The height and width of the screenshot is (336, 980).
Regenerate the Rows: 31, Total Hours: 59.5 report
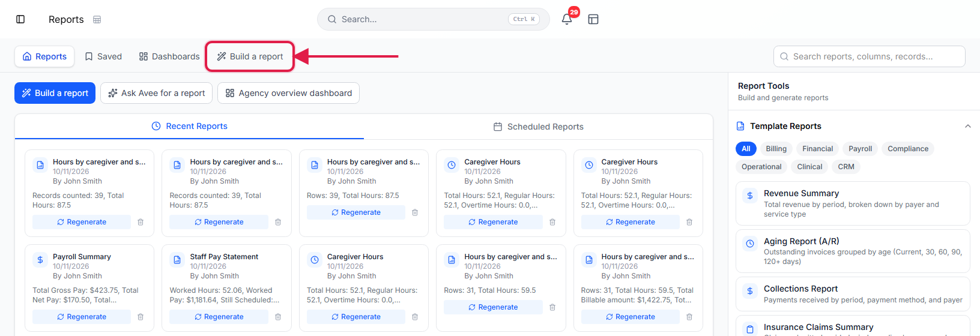(x=493, y=307)
